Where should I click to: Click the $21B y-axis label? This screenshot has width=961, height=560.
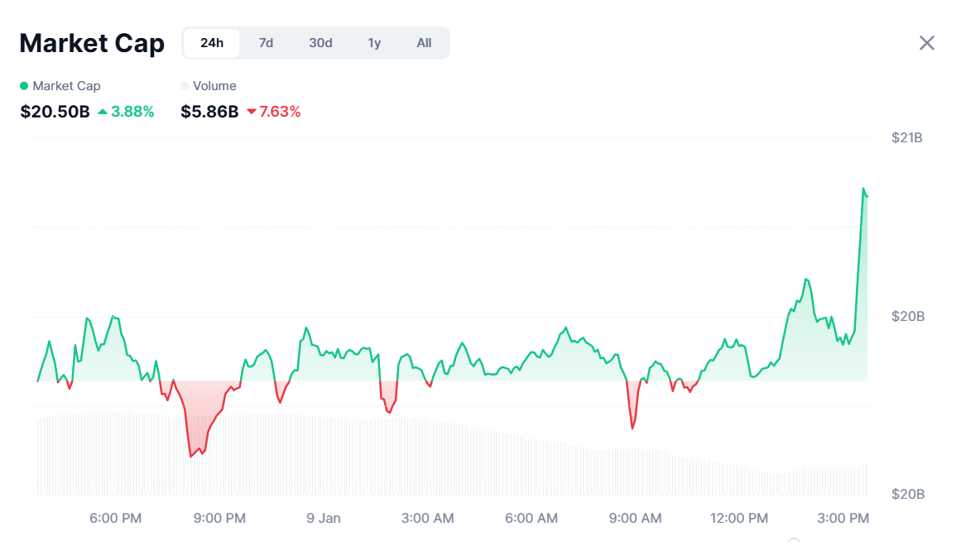[906, 137]
